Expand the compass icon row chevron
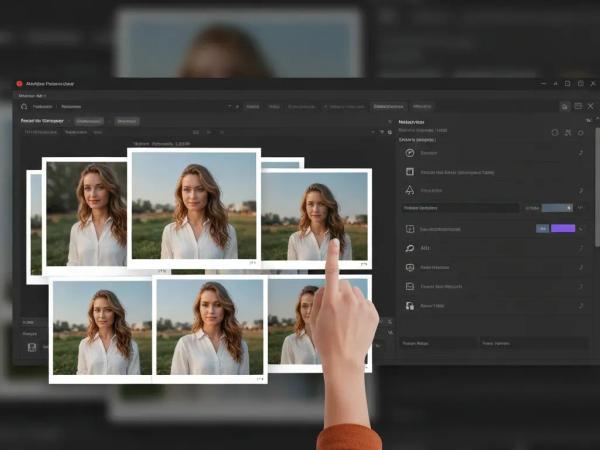Image resolution: width=600 pixels, height=450 pixels. [580, 153]
